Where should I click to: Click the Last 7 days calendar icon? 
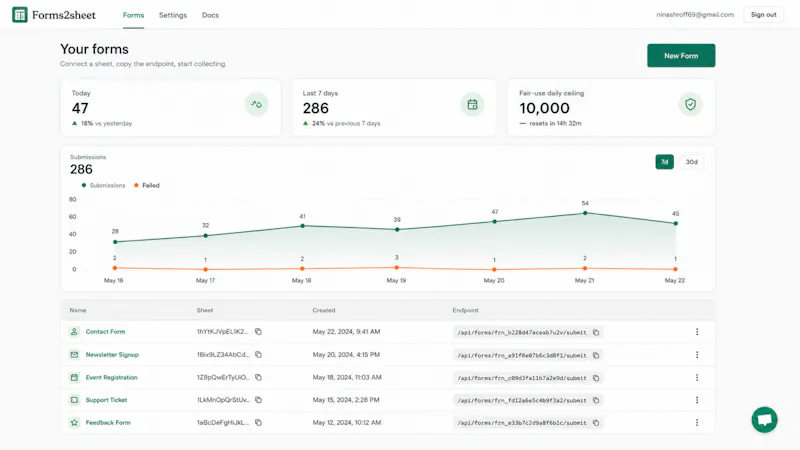472,105
